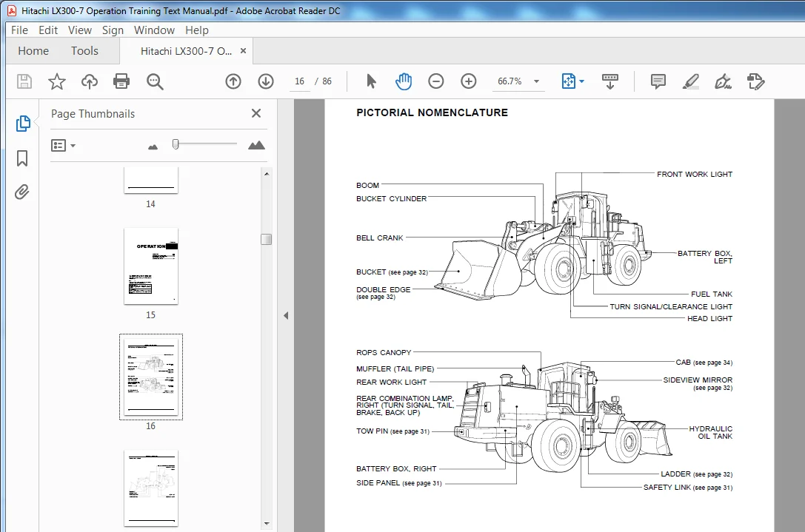
Task: Click the fit page view icon
Action: click(568, 81)
